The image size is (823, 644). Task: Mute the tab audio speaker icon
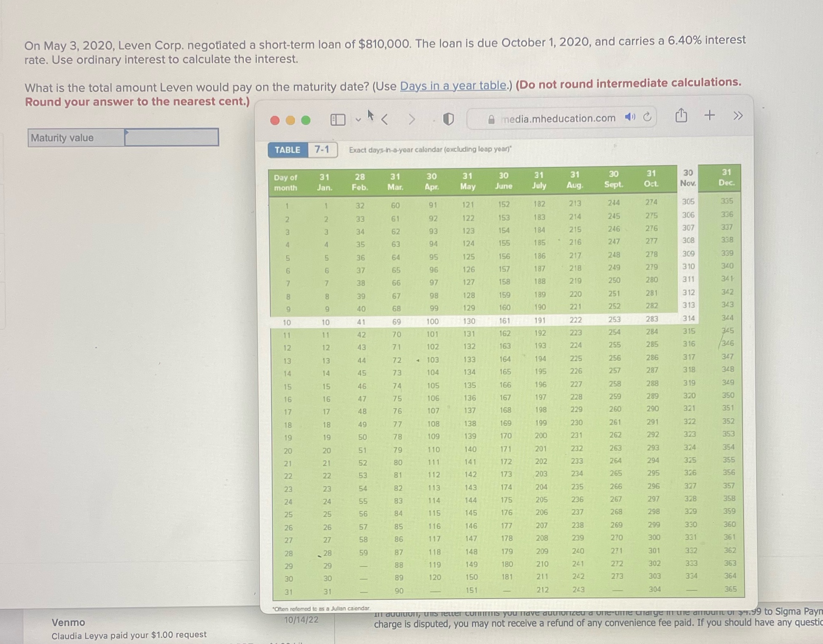click(x=630, y=117)
